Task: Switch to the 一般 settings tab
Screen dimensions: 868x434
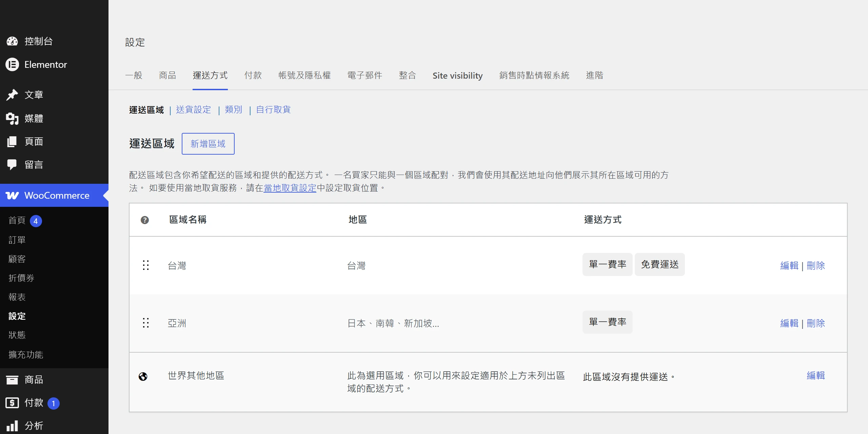Action: tap(134, 75)
